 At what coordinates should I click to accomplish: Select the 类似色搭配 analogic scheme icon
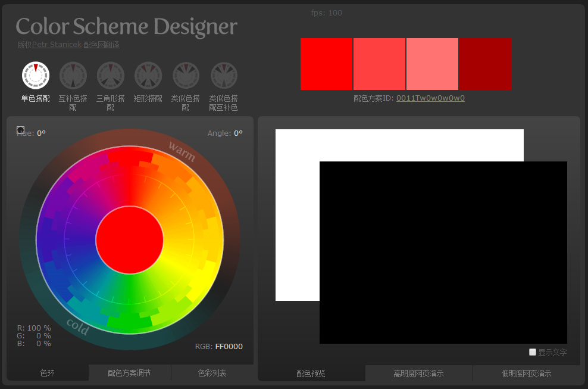click(x=186, y=76)
